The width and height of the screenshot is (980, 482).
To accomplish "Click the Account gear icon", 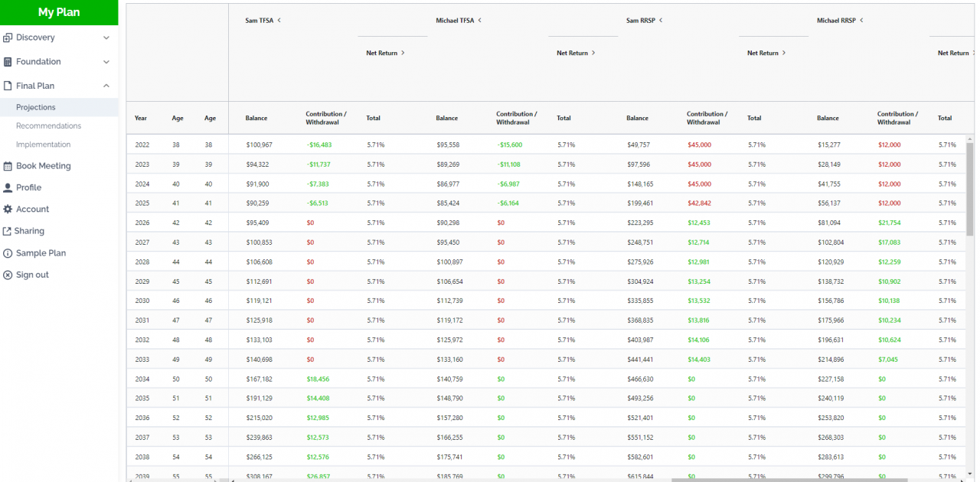I will click(8, 209).
